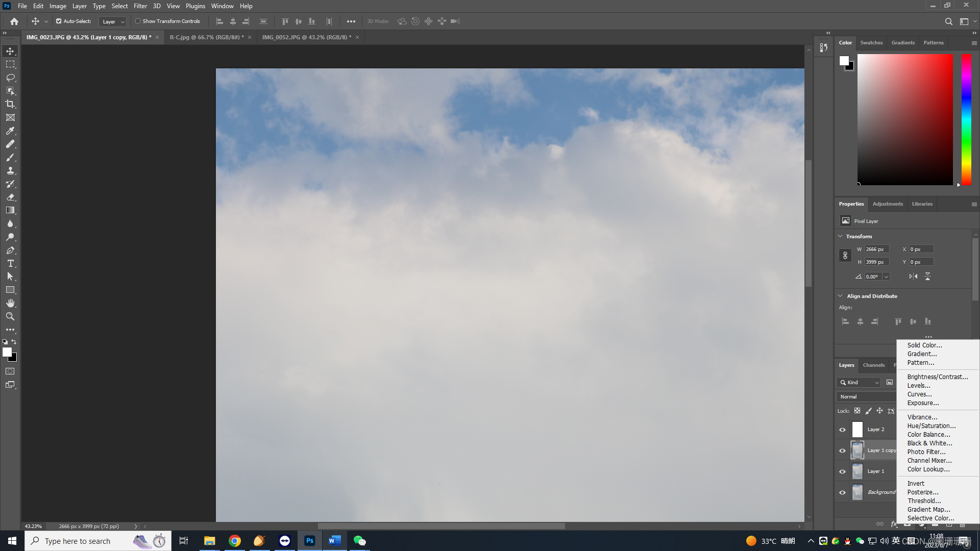
Task: Select the Zoom tool
Action: click(10, 316)
